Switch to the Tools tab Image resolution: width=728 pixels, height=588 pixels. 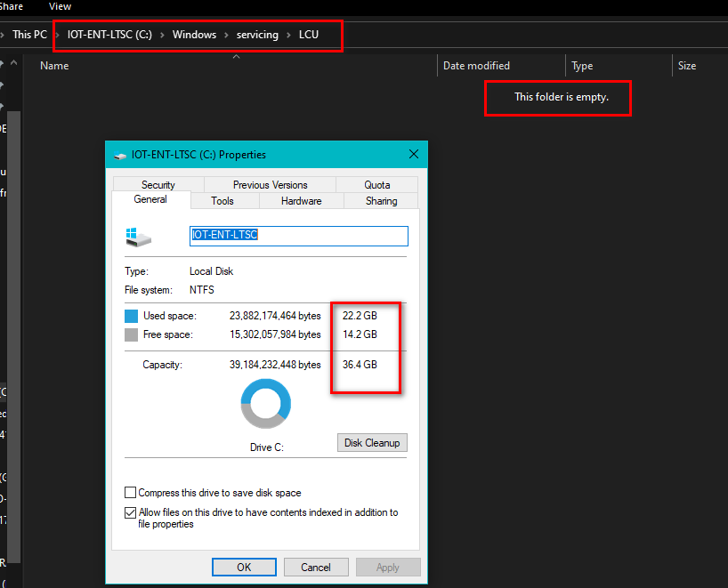point(222,201)
